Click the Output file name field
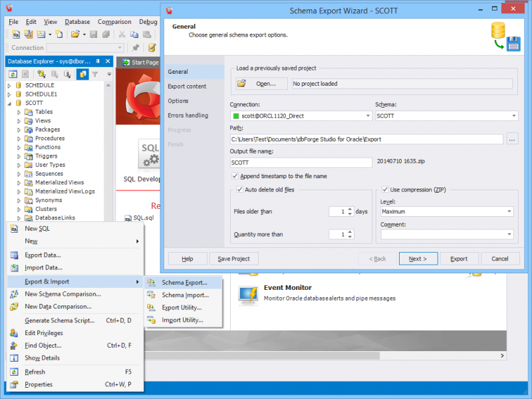532x399 pixels. (x=301, y=162)
